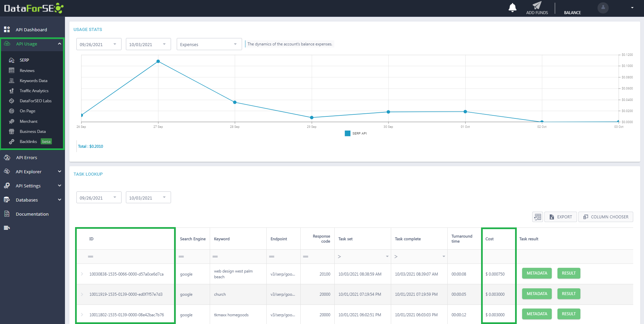Click the Databases icon
644x324 pixels.
[x=7, y=200]
